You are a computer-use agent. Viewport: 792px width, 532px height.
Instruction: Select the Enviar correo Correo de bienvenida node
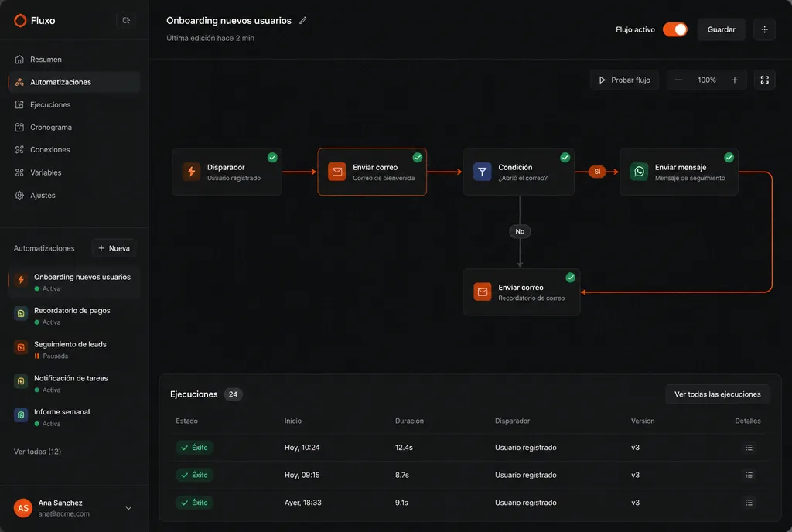pos(372,172)
